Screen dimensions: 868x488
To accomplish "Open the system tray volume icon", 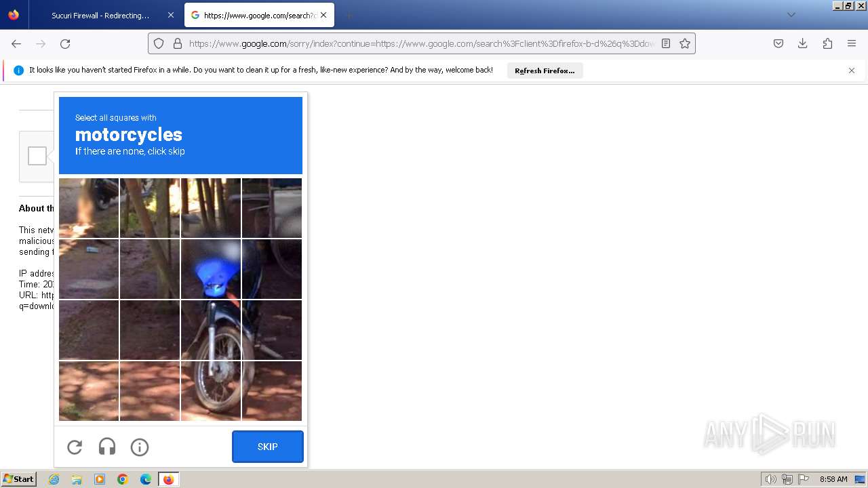I will tap(770, 479).
